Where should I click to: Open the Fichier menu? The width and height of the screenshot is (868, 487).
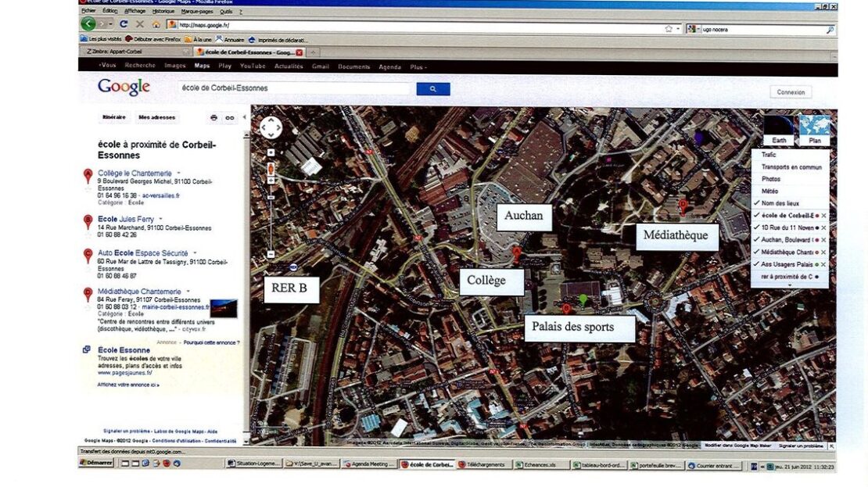88,11
